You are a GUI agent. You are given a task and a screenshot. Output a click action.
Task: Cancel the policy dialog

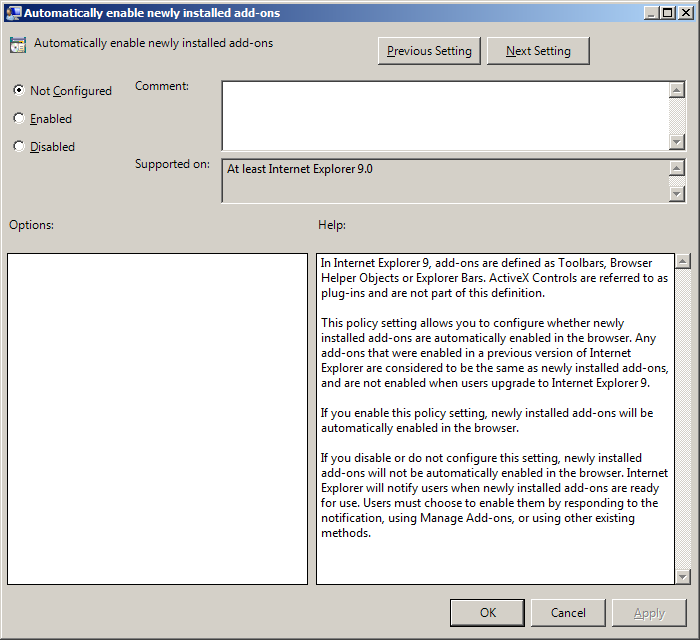click(568, 612)
